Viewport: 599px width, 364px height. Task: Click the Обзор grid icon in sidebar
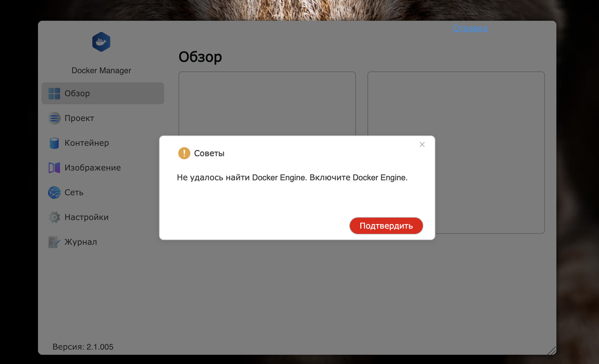pyautogui.click(x=54, y=94)
